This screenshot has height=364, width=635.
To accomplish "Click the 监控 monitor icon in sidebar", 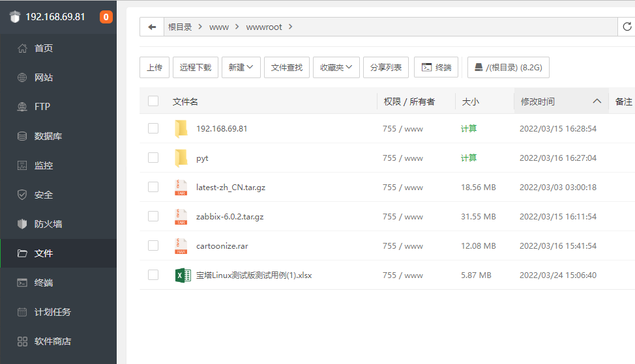I will 22,165.
